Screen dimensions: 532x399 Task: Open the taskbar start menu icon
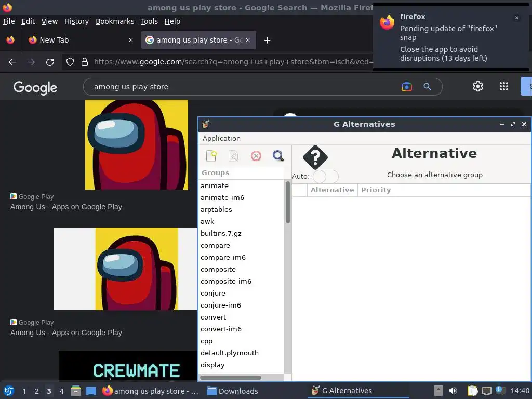pyautogui.click(x=9, y=391)
